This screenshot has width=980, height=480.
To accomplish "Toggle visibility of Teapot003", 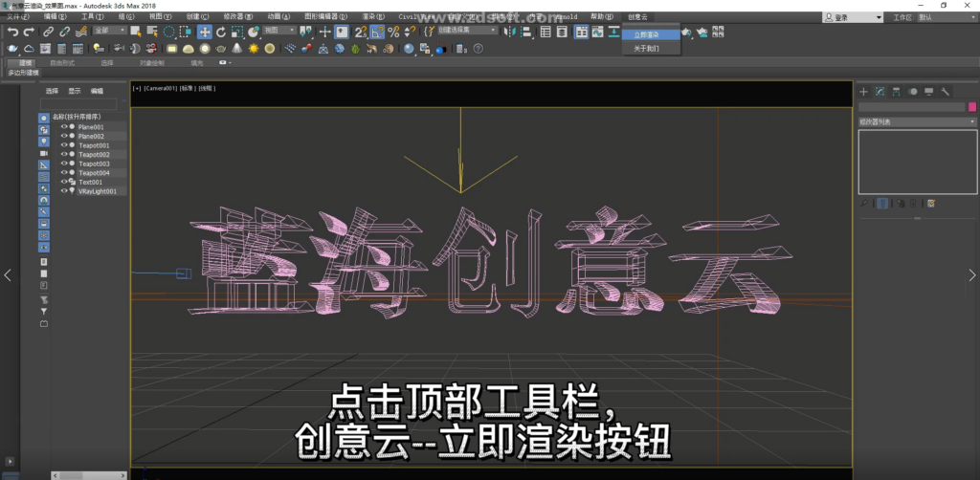I will coord(64,164).
